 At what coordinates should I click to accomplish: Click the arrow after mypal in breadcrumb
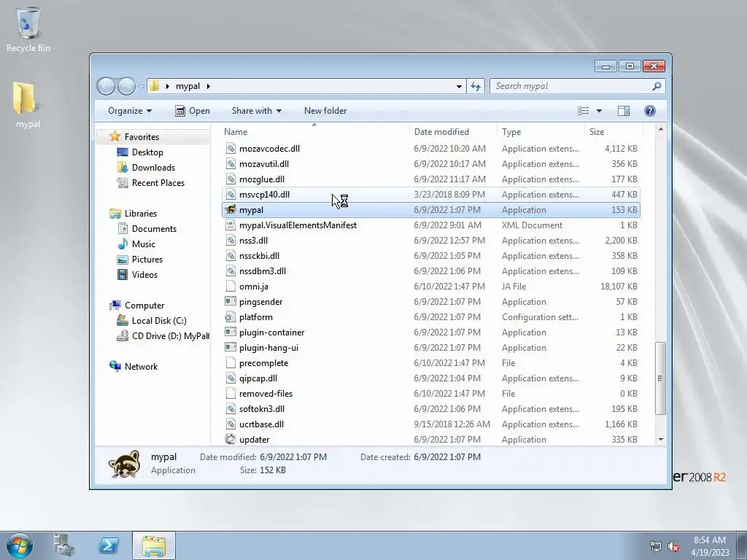208,86
